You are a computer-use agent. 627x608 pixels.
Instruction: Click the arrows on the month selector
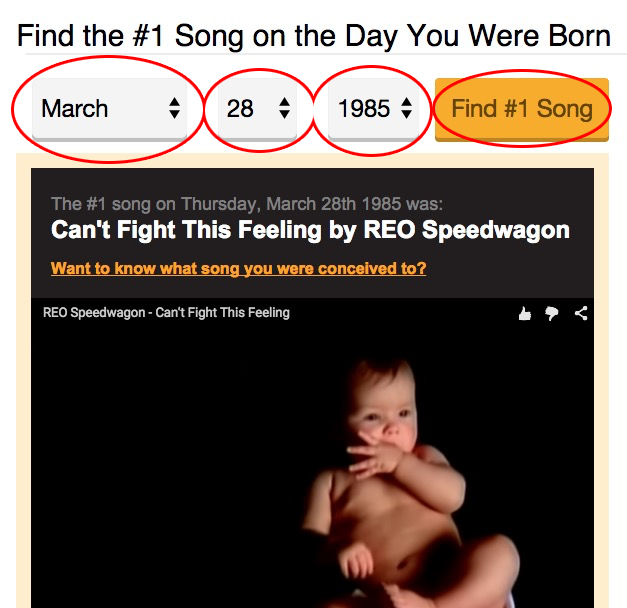pyautogui.click(x=174, y=108)
